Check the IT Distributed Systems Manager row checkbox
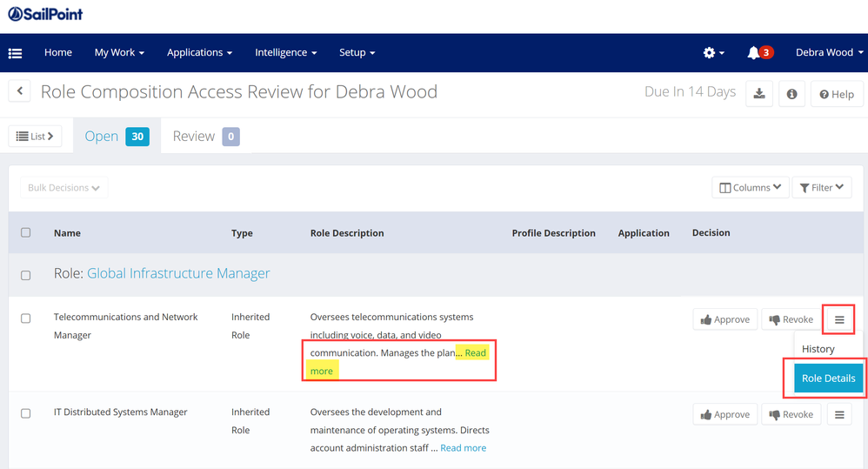 point(26,413)
